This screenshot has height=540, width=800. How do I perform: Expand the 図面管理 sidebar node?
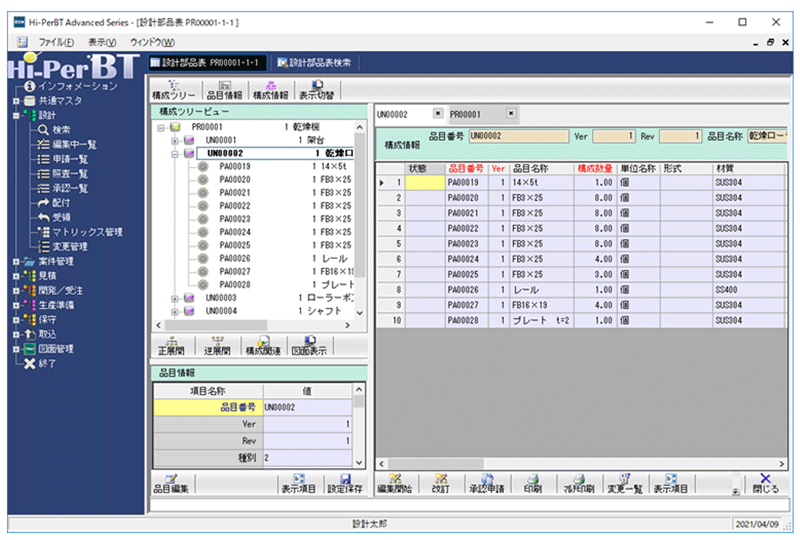point(16,349)
